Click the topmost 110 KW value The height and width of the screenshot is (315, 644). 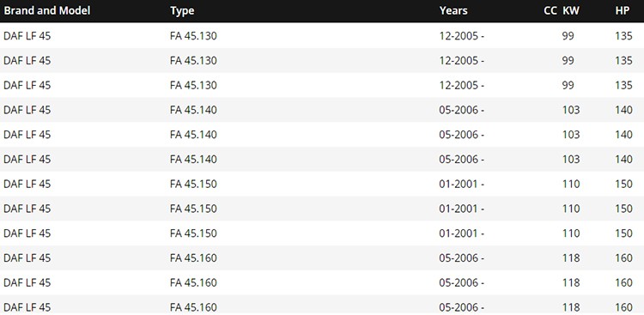coord(571,184)
